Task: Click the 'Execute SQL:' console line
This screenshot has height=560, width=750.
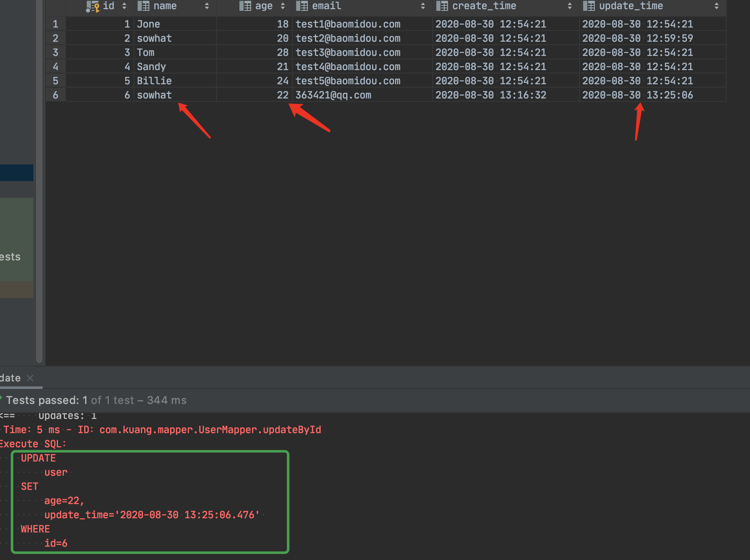Action: [x=33, y=444]
